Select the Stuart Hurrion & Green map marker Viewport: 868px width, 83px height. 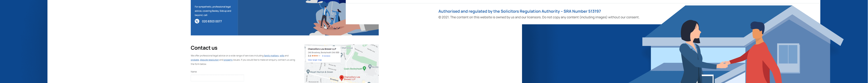308,72
